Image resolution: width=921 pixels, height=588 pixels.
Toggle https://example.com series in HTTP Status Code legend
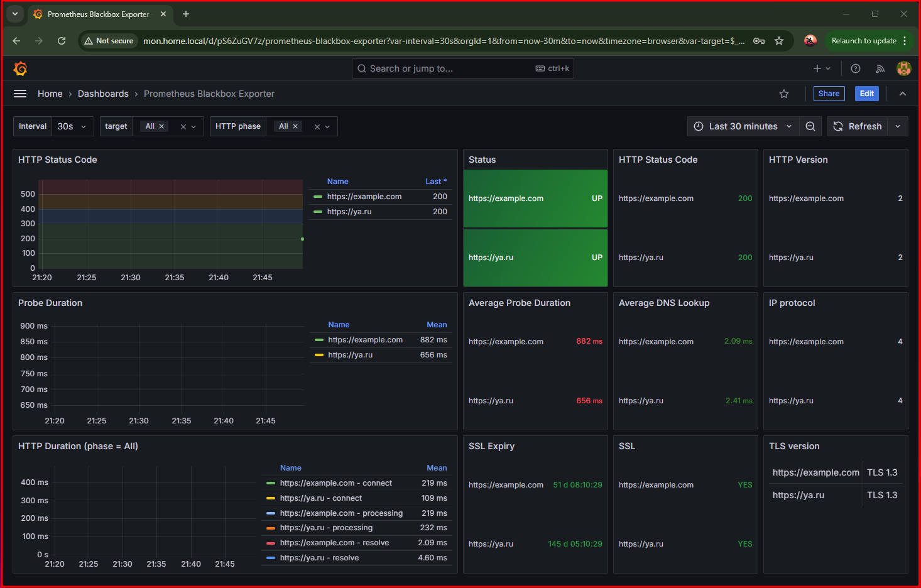[x=364, y=197]
